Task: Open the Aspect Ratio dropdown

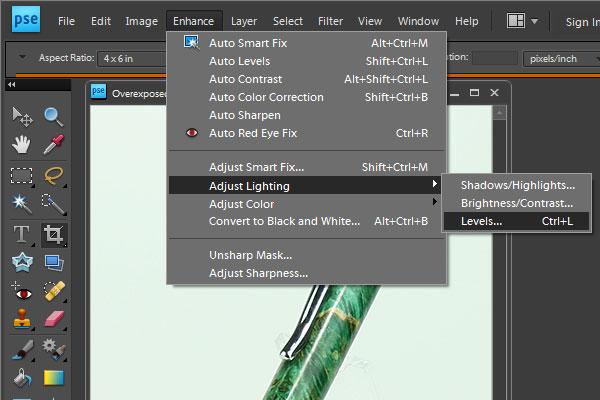Action: (x=130, y=58)
